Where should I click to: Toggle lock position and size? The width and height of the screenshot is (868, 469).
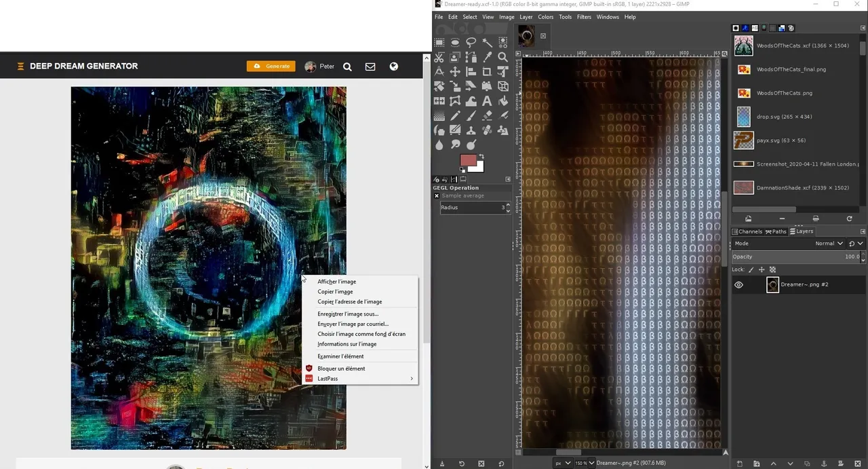762,269
